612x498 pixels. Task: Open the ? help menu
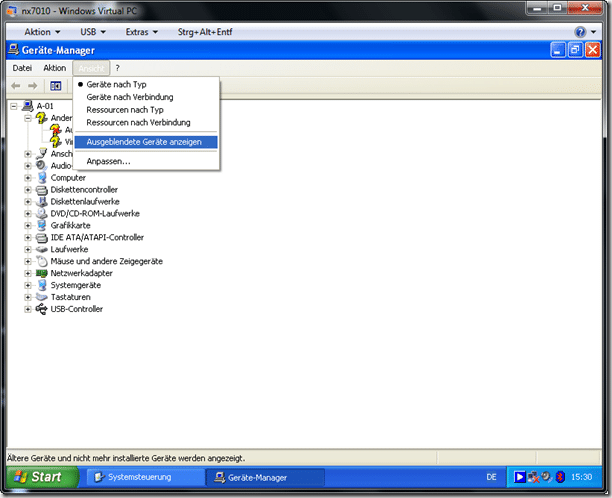[117, 68]
